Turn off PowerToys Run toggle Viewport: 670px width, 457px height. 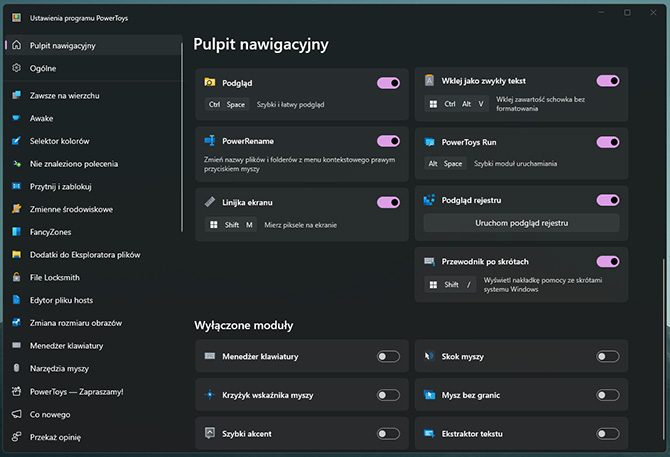coord(608,142)
